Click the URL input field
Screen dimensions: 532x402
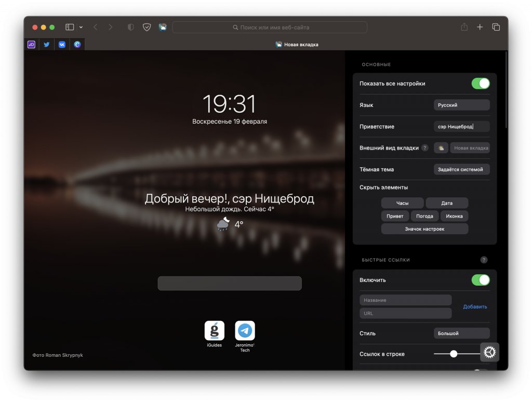point(405,313)
